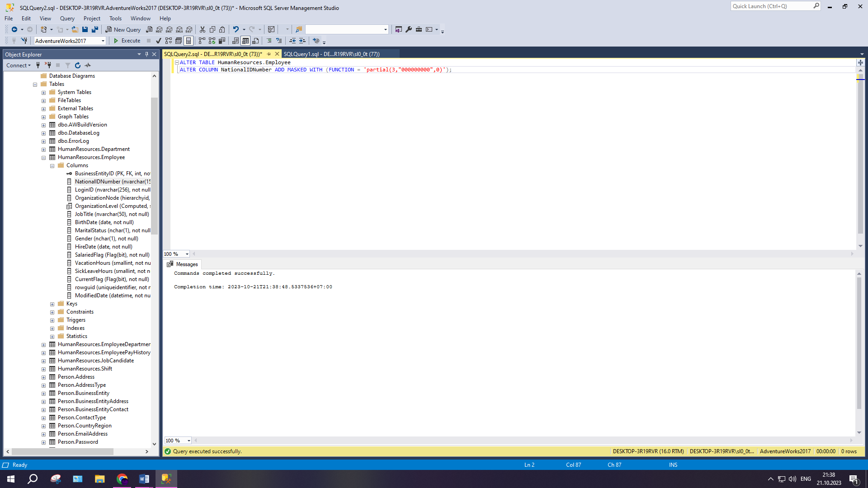Toggle Include Client Statistics
This screenshot has width=868, height=488.
[x=222, y=41]
